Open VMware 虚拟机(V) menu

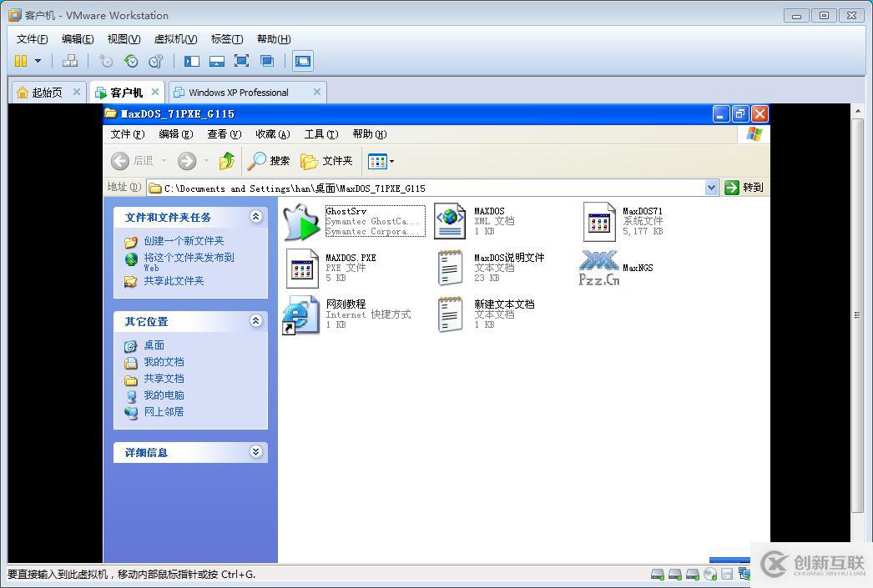tap(175, 39)
